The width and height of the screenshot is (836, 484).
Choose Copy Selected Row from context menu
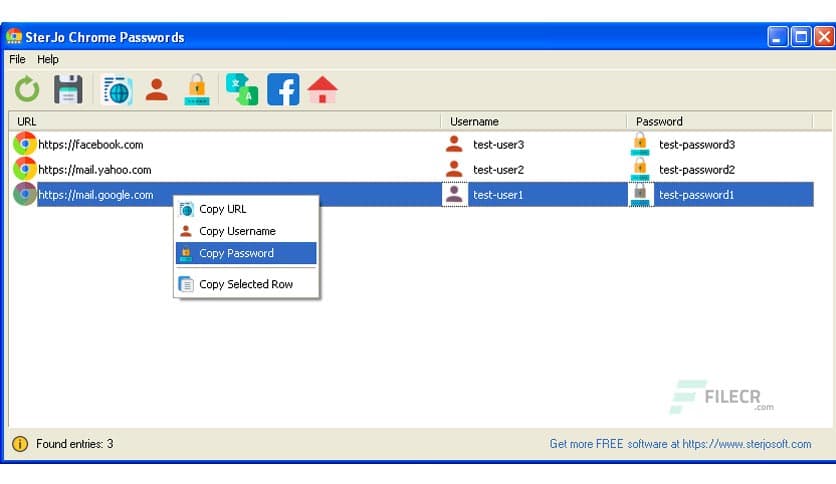(246, 284)
